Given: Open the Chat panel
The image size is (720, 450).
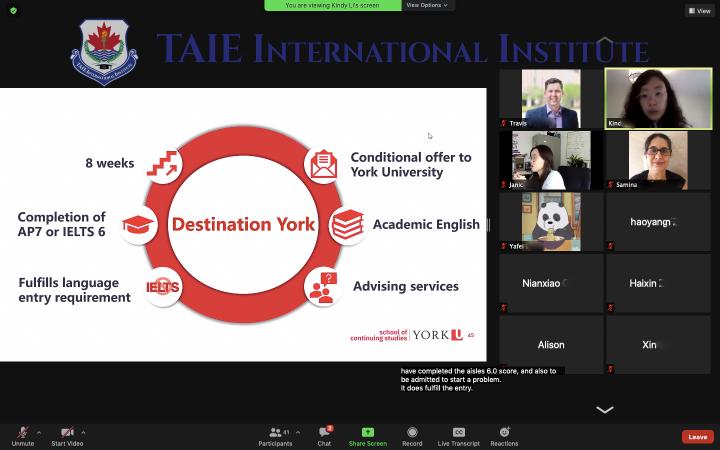Looking at the screenshot, I should (324, 436).
